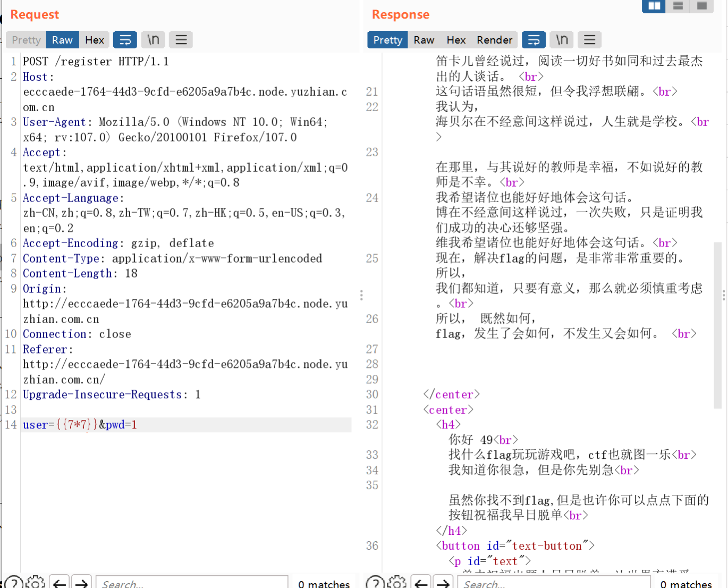Open the search settings gear under Request panel
The width and height of the screenshot is (728, 588).
35,583
